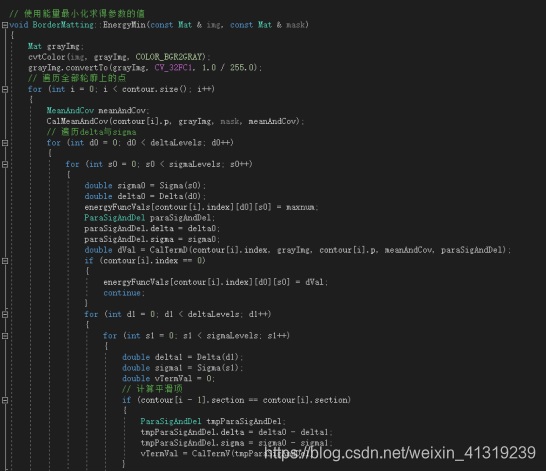Click the EnergyMin method name
The height and width of the screenshot is (472, 546).
point(124,25)
